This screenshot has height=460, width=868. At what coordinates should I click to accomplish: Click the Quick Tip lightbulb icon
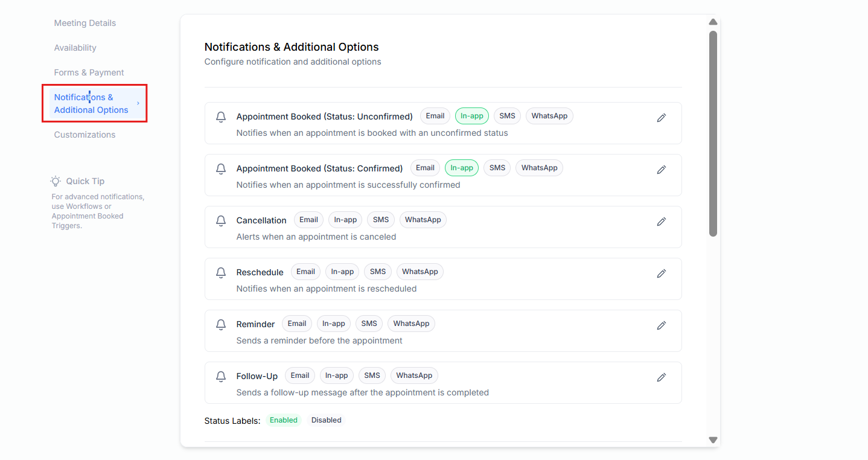(x=56, y=181)
